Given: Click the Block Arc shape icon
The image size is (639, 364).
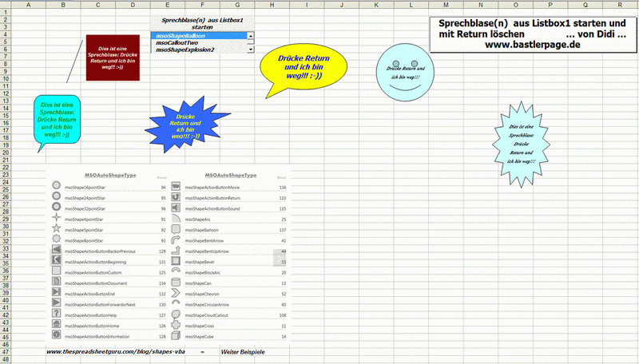Looking at the screenshot, I should pos(176,271).
